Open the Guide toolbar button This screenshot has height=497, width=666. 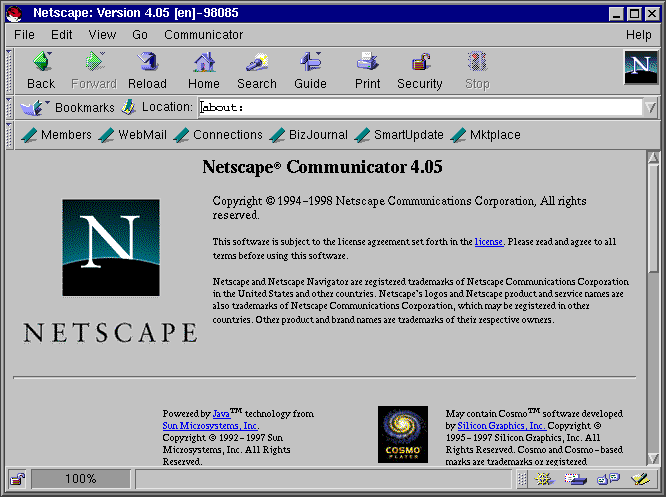pos(310,71)
